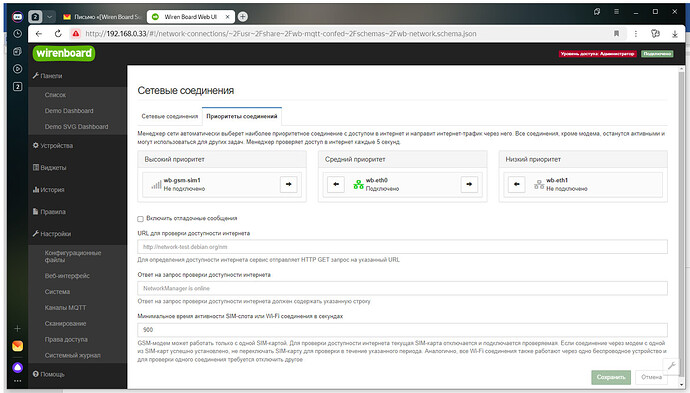
Task: Open Список panel item
Action: [x=55, y=95]
